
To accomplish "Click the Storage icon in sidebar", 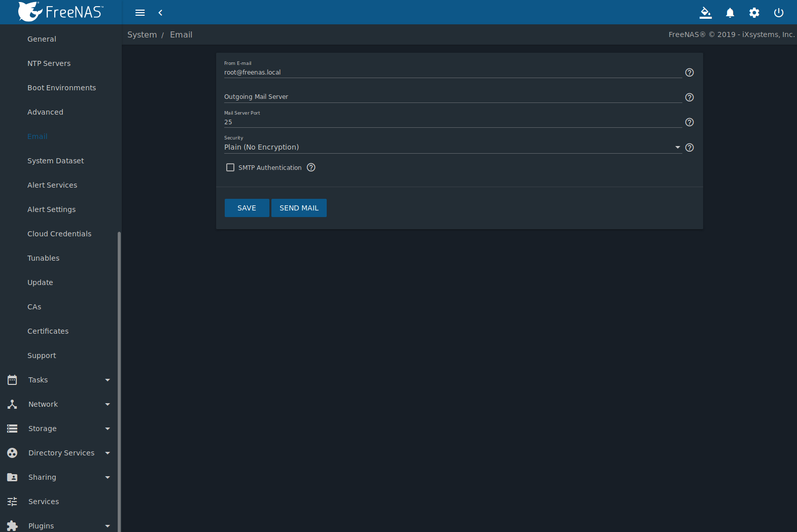I will pos(12,429).
